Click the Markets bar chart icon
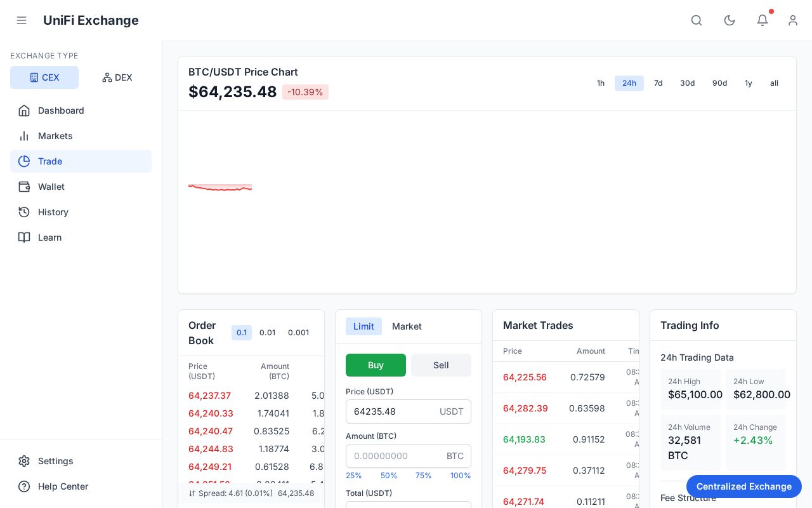This screenshot has height=508, width=812. [24, 136]
